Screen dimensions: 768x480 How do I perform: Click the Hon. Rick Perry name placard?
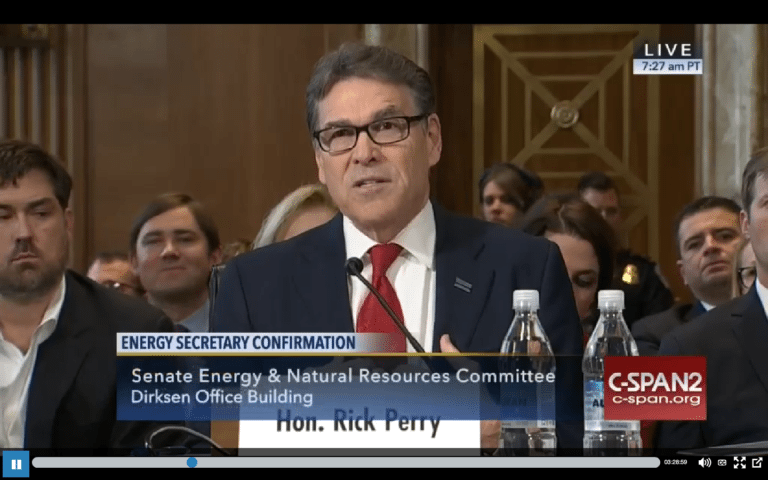point(359,421)
